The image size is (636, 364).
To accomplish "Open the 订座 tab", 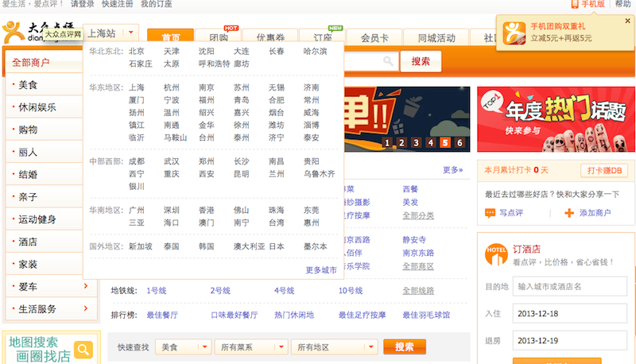I will pyautogui.click(x=323, y=37).
